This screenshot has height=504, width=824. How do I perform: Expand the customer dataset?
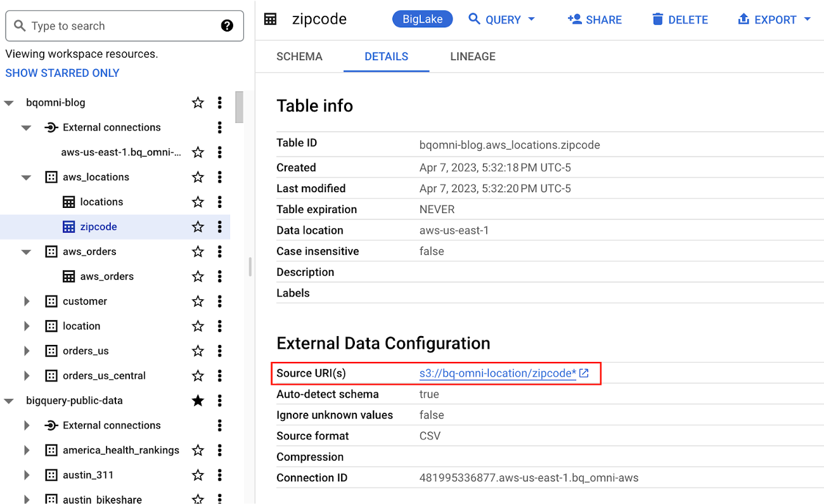click(27, 301)
